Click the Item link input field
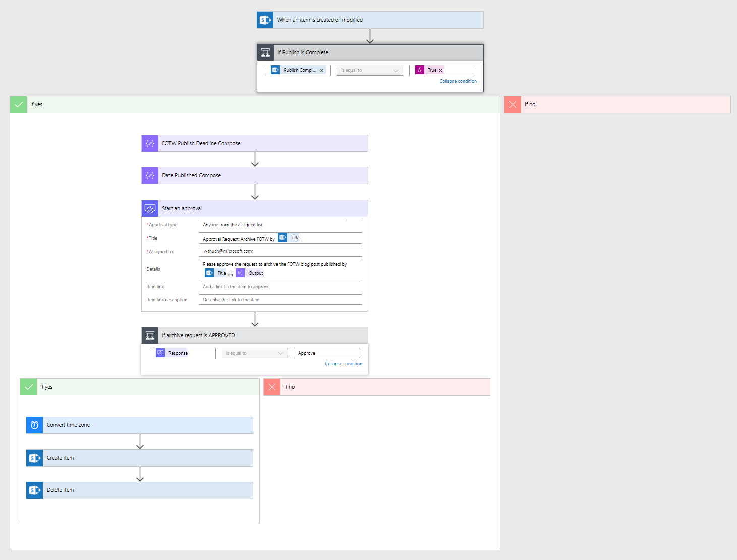The image size is (737, 560). coord(280,287)
